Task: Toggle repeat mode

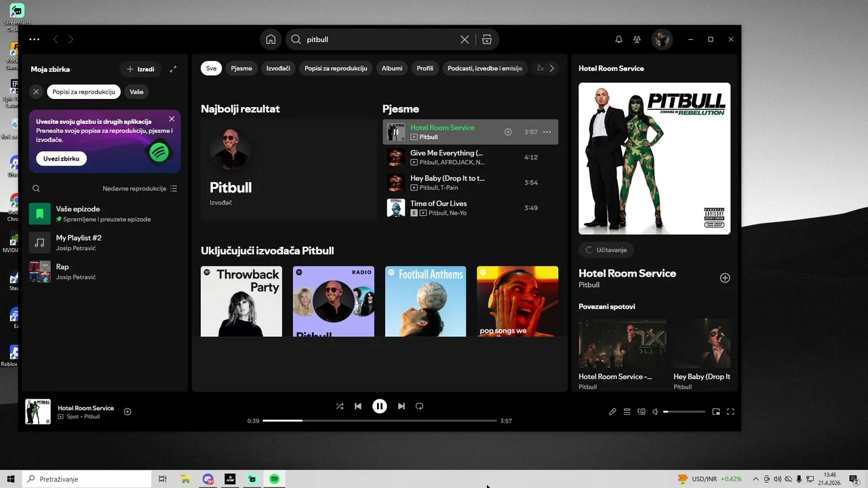Action: (x=419, y=406)
